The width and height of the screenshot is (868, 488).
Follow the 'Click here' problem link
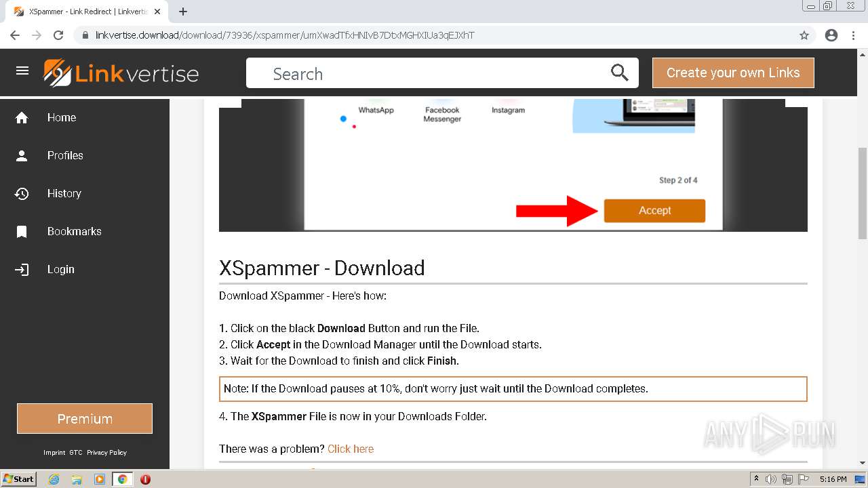(351, 449)
